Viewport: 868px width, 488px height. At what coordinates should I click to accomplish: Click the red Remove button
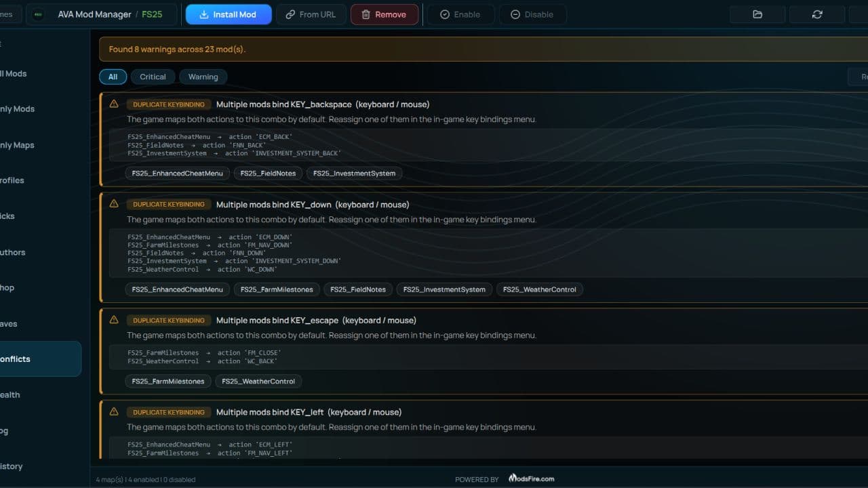tap(384, 14)
